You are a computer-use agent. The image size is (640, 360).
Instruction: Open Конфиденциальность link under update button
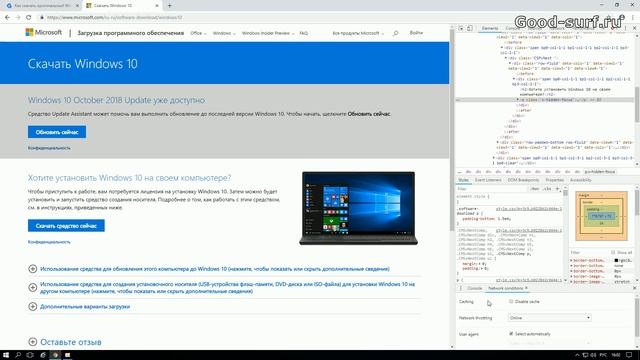click(49, 148)
